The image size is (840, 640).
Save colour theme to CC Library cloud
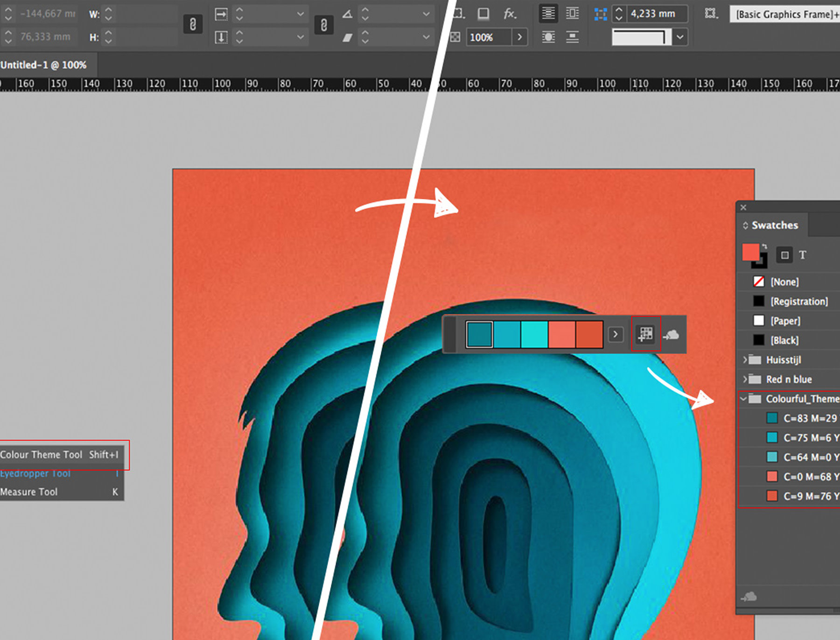pyautogui.click(x=672, y=335)
